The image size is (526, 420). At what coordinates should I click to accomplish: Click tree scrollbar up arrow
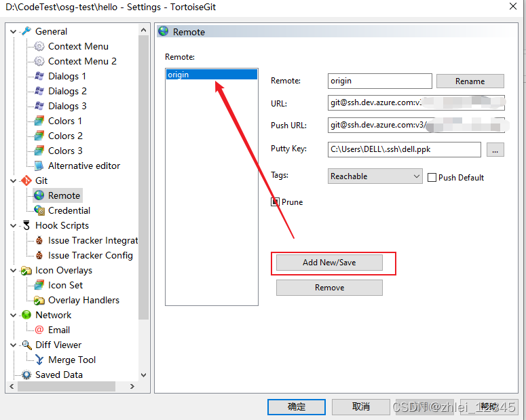[x=144, y=30]
